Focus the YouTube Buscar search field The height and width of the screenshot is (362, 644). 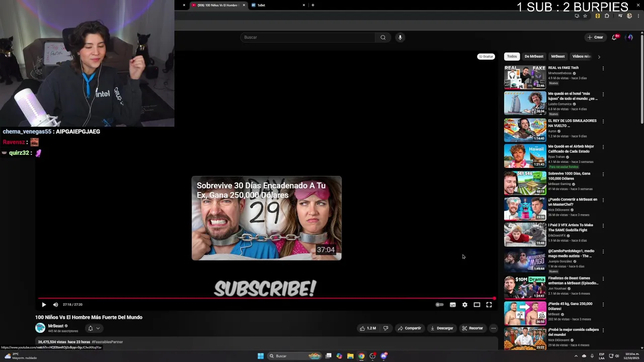click(x=308, y=37)
